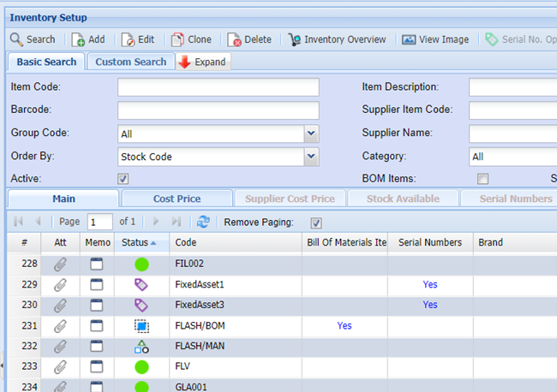The image size is (557, 392).
Task: Add a new inventory item
Action: [x=87, y=39]
